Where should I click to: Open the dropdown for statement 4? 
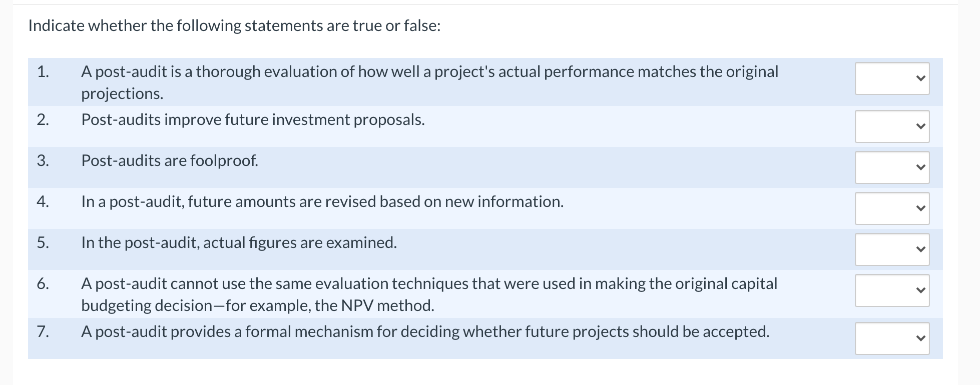pos(891,208)
